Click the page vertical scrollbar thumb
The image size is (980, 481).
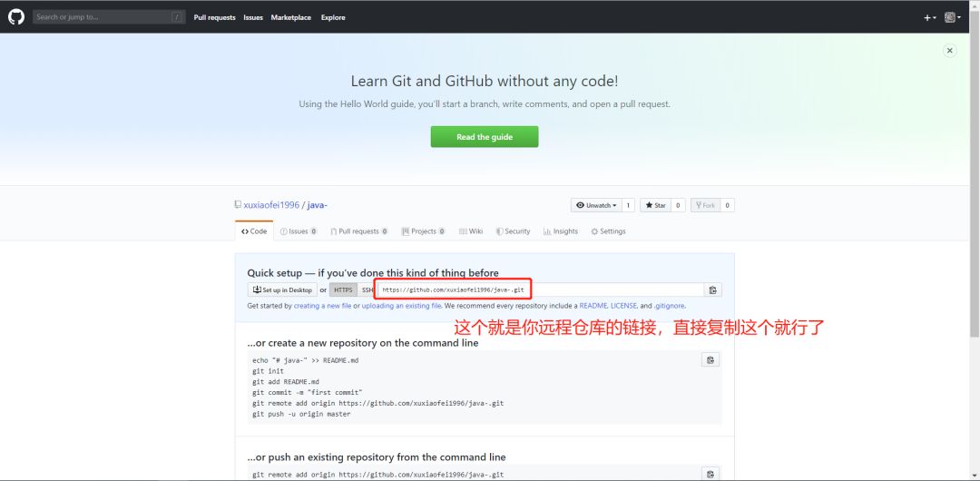(x=975, y=175)
